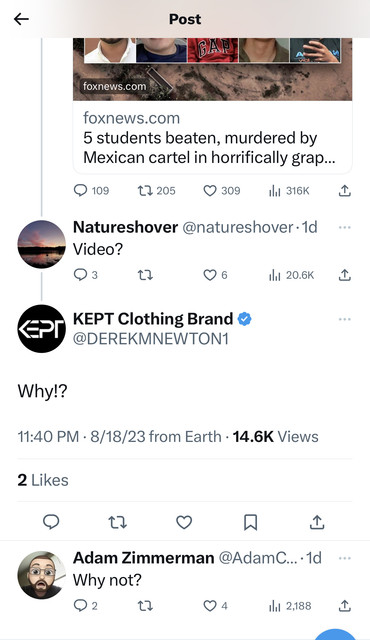
Task: Open @DEREKMNEWTON1 profile handle
Action: tap(151, 339)
